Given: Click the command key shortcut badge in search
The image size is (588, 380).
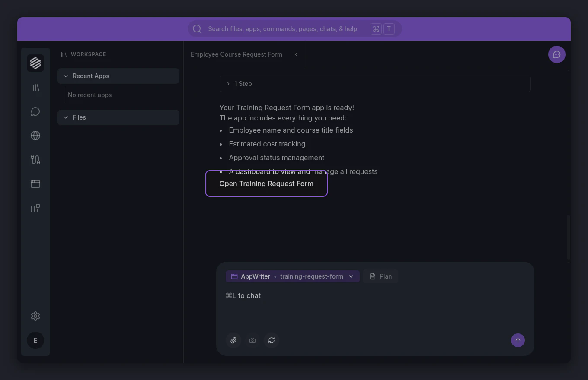Looking at the screenshot, I should click(376, 29).
